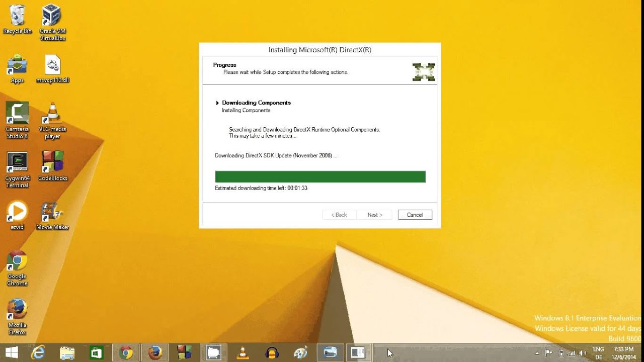Image resolution: width=644 pixels, height=362 pixels.
Task: Select Google Chrome desktop shortcut
Action: click(x=17, y=268)
